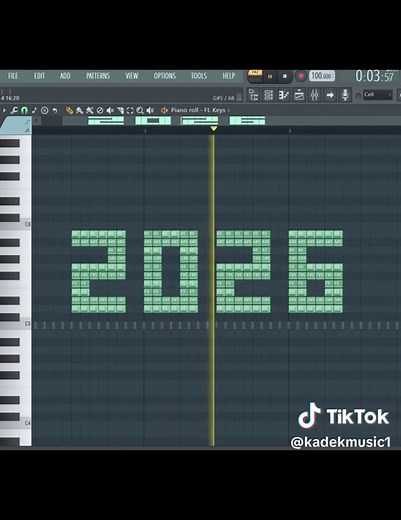This screenshot has width=401, height=520.
Task: Click the piano roll top-left corner control
Action: pyautogui.click(x=16, y=126)
